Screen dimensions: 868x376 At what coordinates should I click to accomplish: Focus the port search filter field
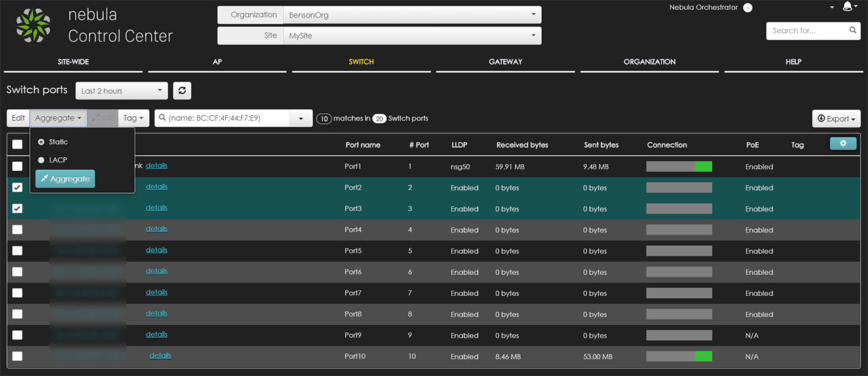click(x=222, y=119)
